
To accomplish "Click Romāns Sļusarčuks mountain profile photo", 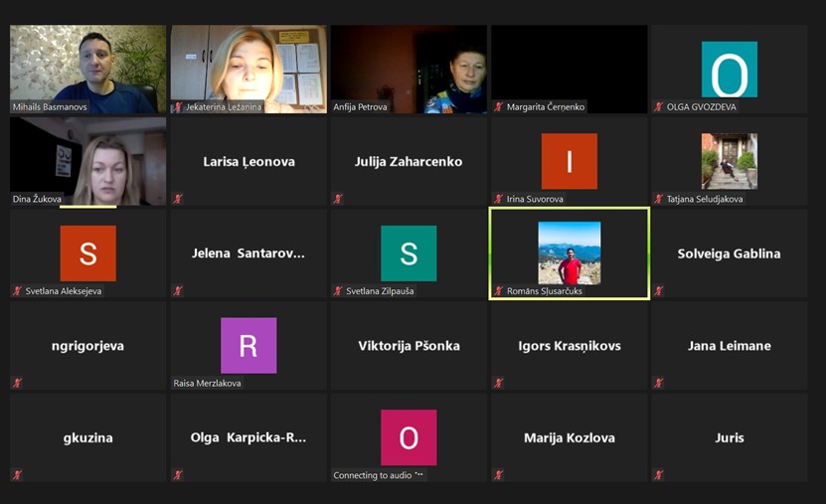I will coord(569,252).
